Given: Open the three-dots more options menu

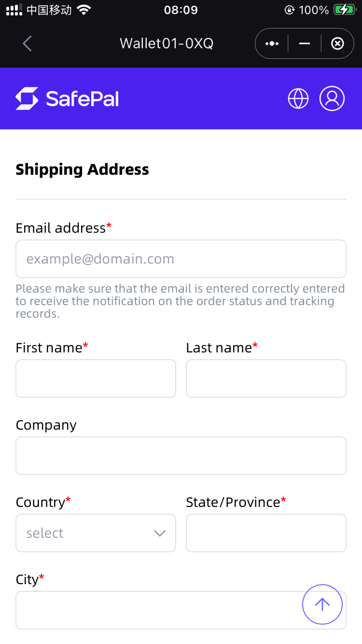Looking at the screenshot, I should [272, 43].
